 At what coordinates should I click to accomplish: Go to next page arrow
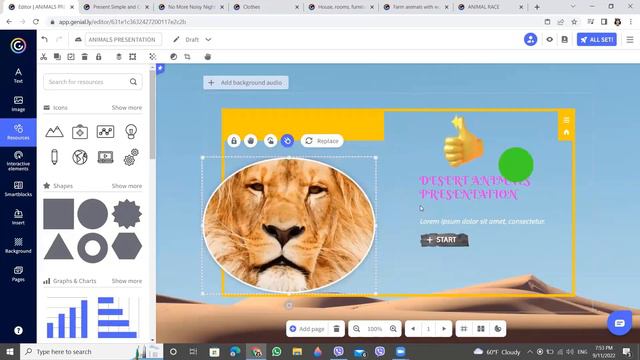(x=444, y=329)
